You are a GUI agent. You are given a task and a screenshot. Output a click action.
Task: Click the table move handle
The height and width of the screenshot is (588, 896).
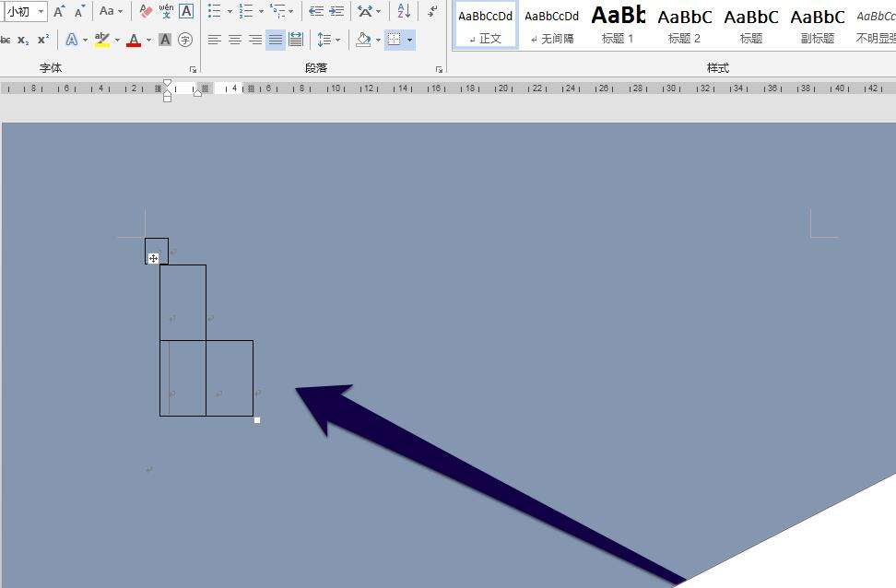pos(153,258)
